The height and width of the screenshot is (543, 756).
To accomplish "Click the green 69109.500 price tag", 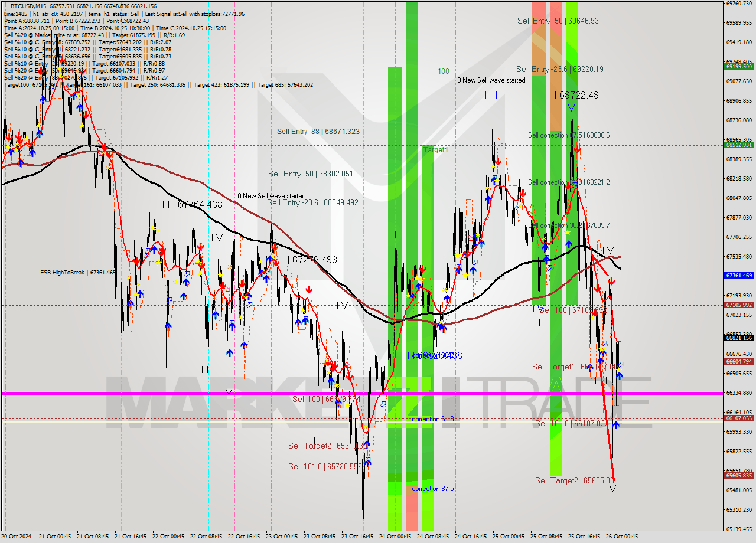I will coord(738,66).
